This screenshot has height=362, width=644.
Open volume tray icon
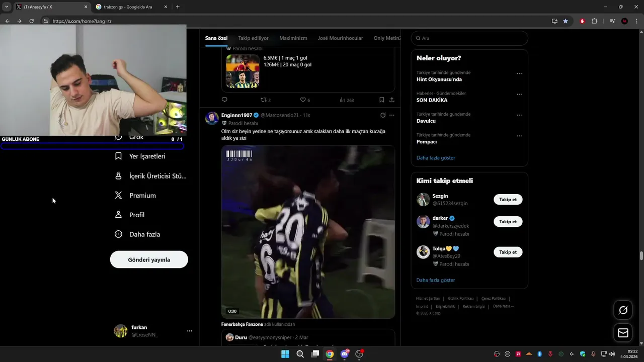click(x=612, y=354)
